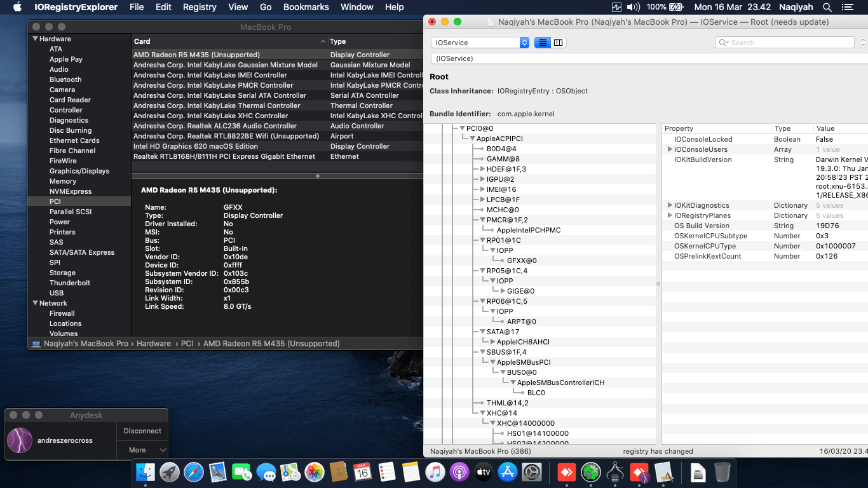Expand the IOKitDiagnostics property dictionary
This screenshot has width=868, height=488.
pos(670,205)
